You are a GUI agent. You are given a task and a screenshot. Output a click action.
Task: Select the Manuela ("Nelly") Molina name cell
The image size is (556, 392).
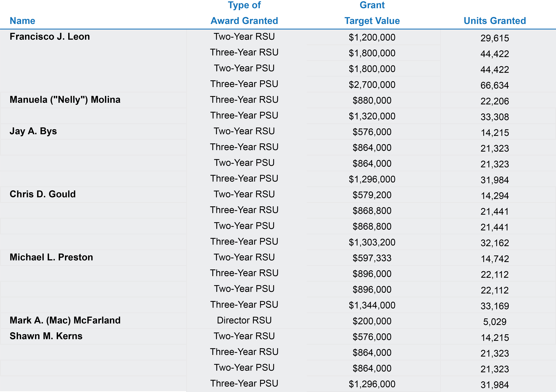click(x=65, y=100)
